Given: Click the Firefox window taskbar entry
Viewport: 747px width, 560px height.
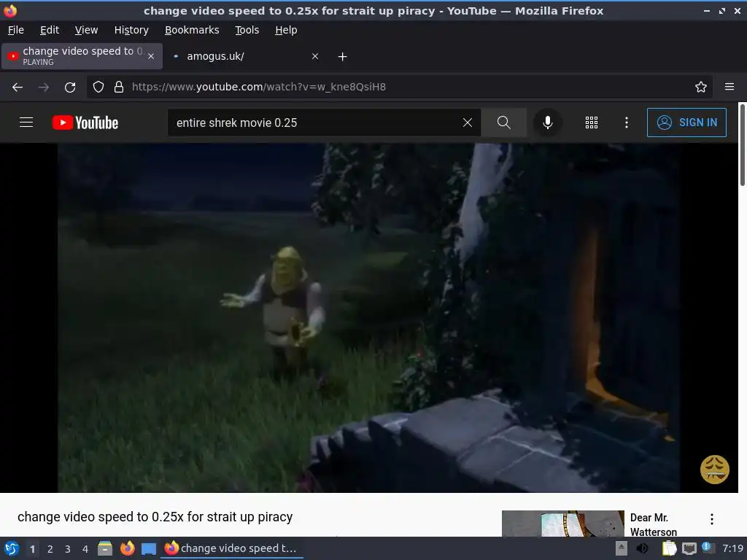Looking at the screenshot, I should tap(232, 548).
